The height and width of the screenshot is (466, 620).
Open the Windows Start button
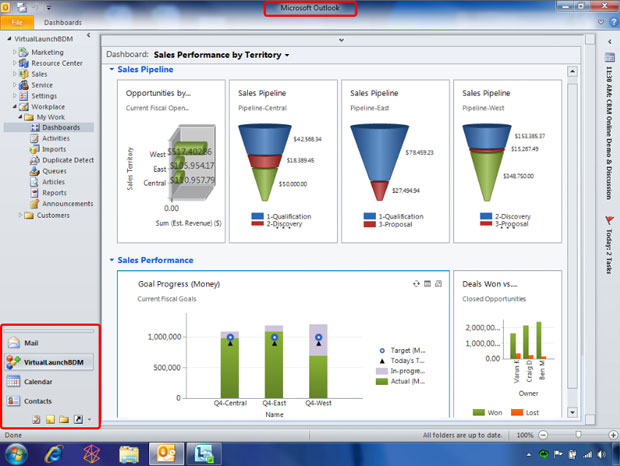16,454
